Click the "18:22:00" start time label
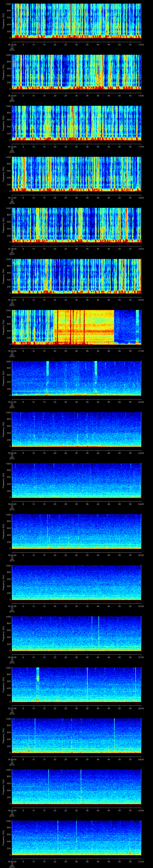153x868 pixels. click(12, 453)
